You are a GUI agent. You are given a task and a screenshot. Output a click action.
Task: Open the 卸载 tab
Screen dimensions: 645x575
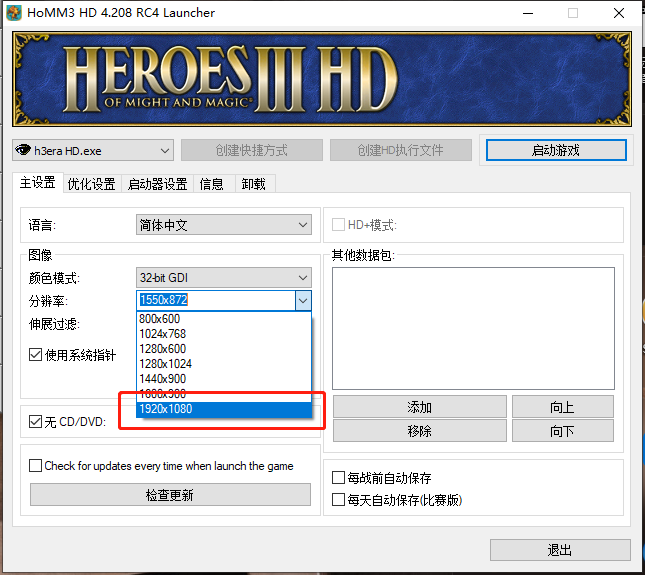click(253, 184)
